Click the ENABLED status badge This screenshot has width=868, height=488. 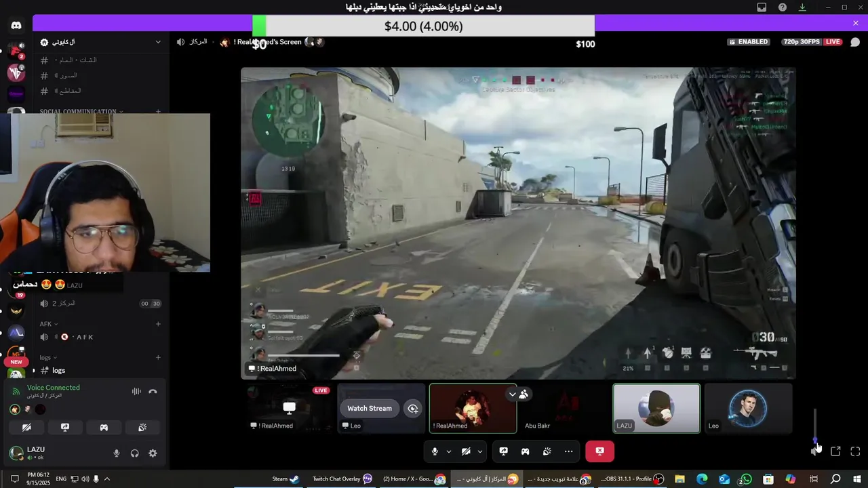[749, 42]
